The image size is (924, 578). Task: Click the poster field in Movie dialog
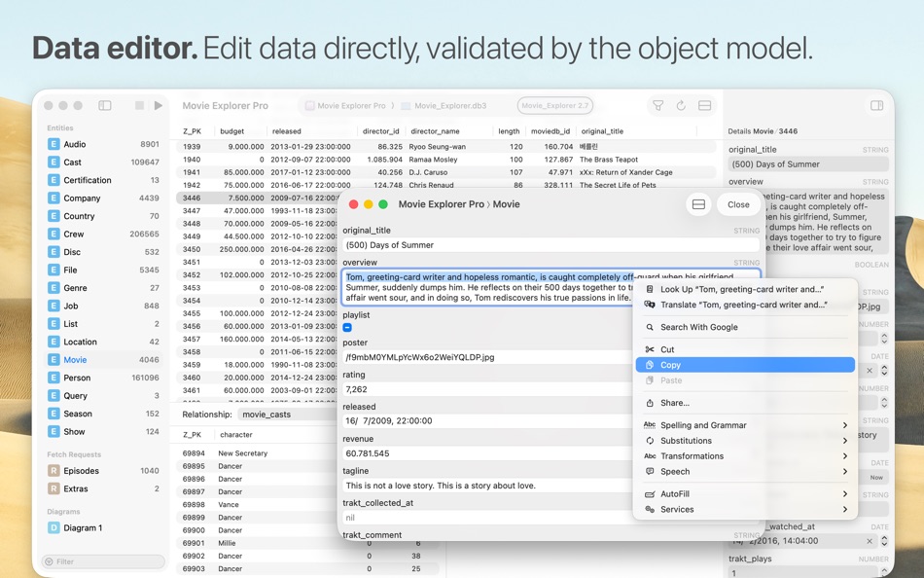[486, 357]
